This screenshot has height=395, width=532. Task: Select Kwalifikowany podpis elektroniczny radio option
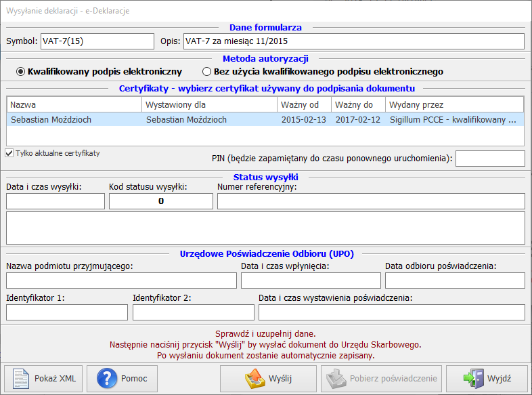21,72
